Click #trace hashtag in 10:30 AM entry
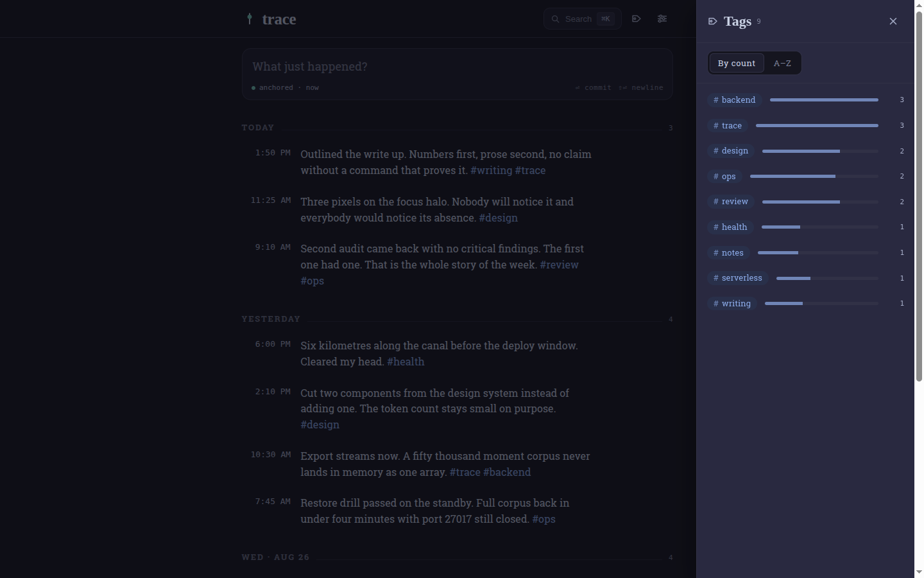This screenshot has height=578, width=924. 465,472
